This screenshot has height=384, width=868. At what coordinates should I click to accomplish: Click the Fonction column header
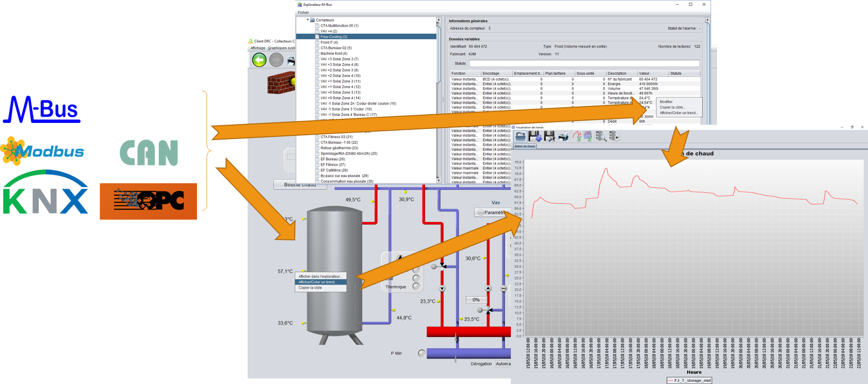465,73
